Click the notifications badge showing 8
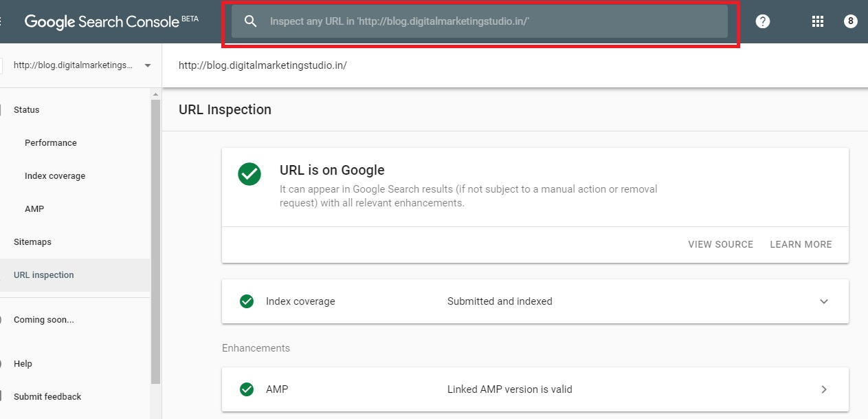The image size is (868, 419). click(851, 21)
